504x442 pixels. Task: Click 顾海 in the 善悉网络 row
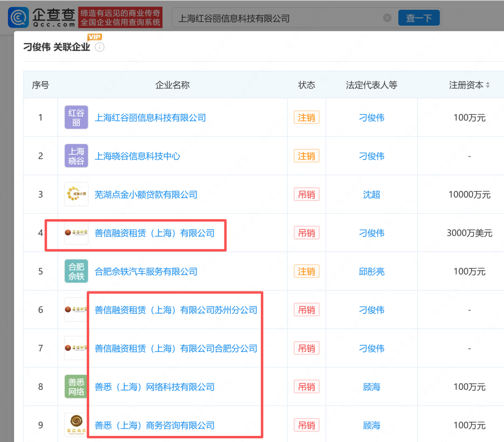point(371,387)
